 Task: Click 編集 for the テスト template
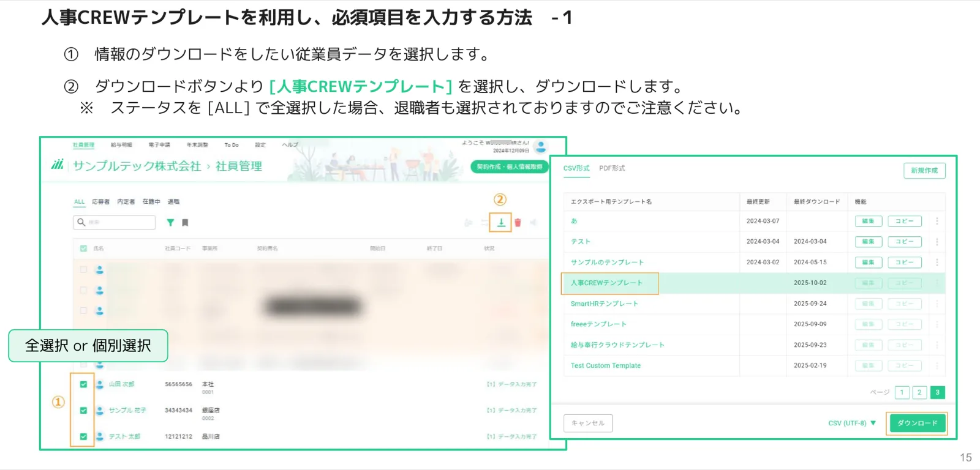869,242
